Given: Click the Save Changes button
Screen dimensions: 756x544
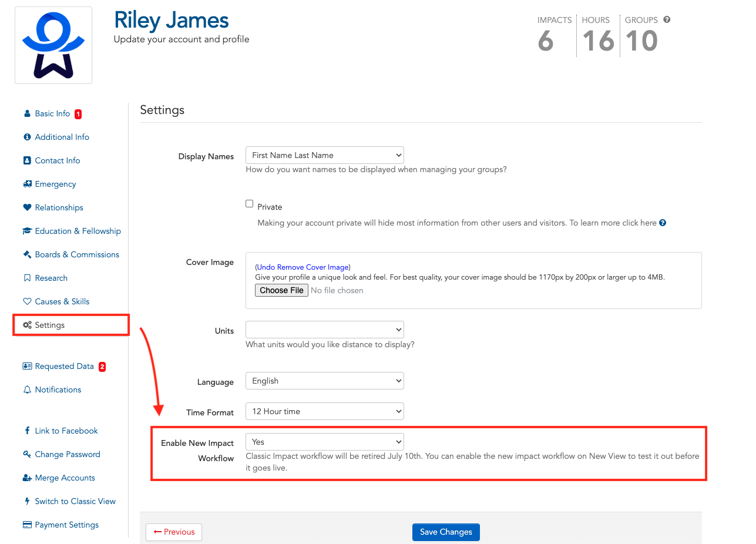Looking at the screenshot, I should point(446,532).
